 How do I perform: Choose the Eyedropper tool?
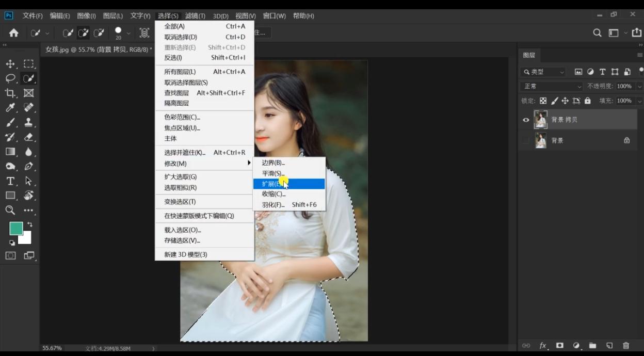[x=10, y=108]
